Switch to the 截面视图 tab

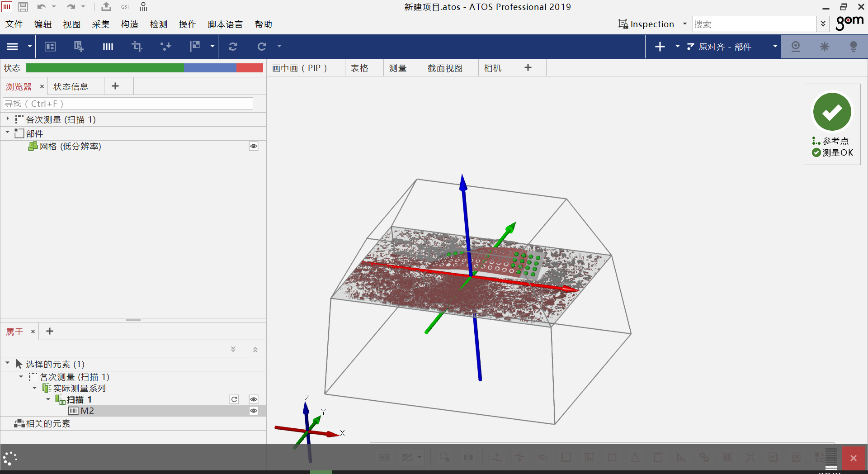[x=445, y=68]
